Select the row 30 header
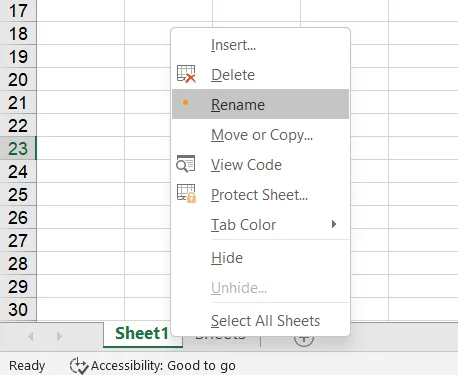This screenshot has height=375, width=458. click(x=18, y=309)
